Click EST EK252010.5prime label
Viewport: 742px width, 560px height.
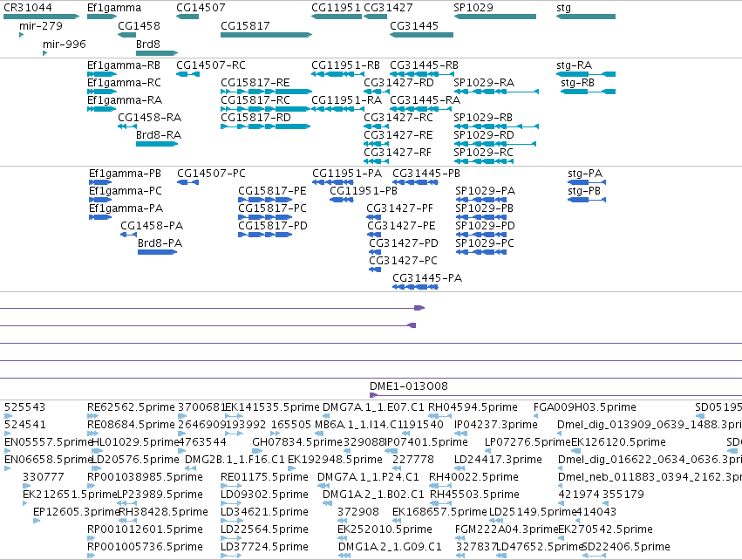(x=385, y=529)
